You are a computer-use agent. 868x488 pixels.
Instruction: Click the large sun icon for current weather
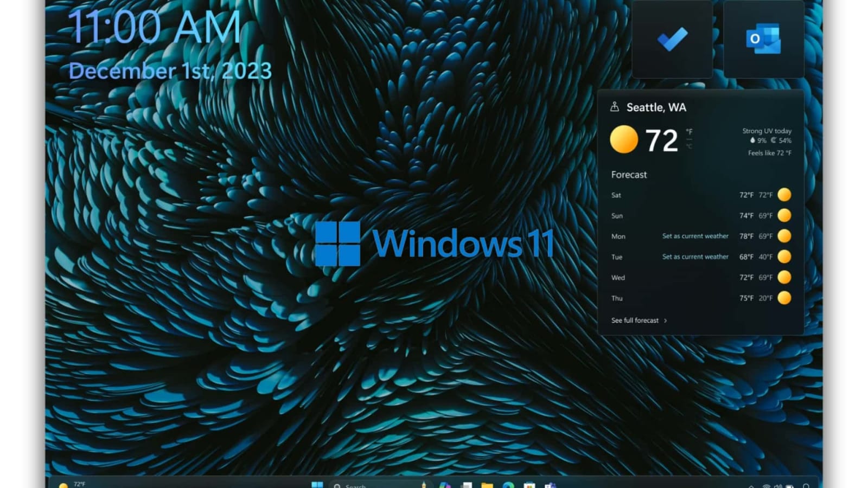623,139
